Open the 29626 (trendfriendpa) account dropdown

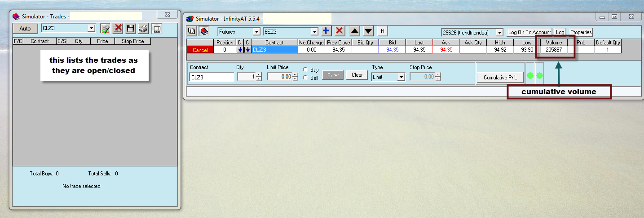coord(499,32)
